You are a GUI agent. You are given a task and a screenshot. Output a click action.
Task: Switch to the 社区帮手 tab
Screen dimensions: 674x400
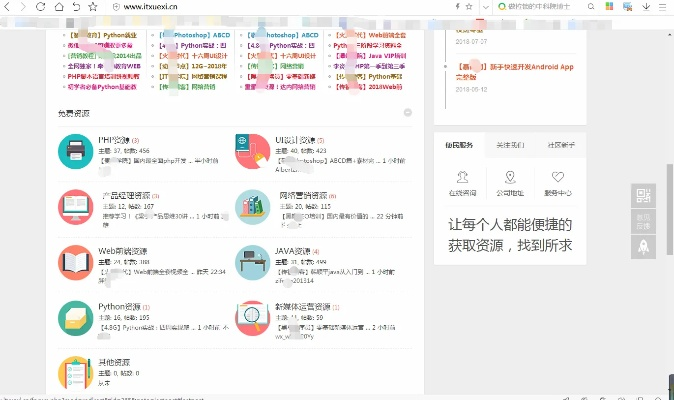[x=561, y=145]
